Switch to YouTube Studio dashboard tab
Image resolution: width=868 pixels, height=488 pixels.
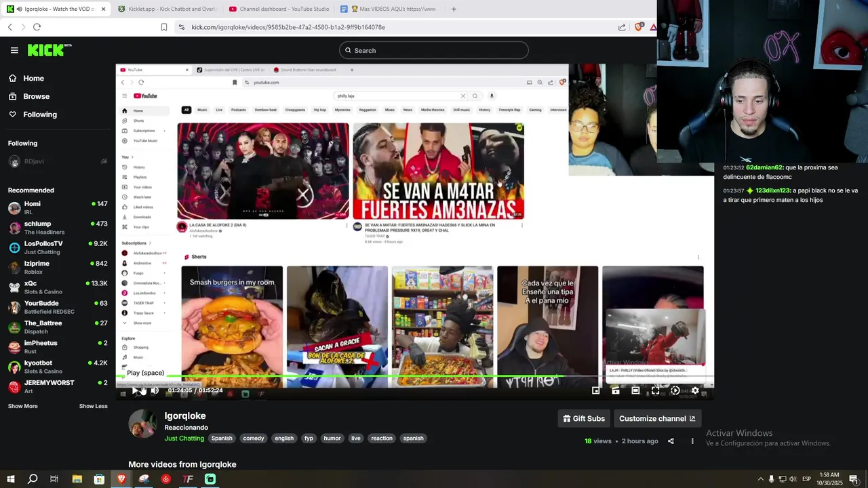click(279, 9)
